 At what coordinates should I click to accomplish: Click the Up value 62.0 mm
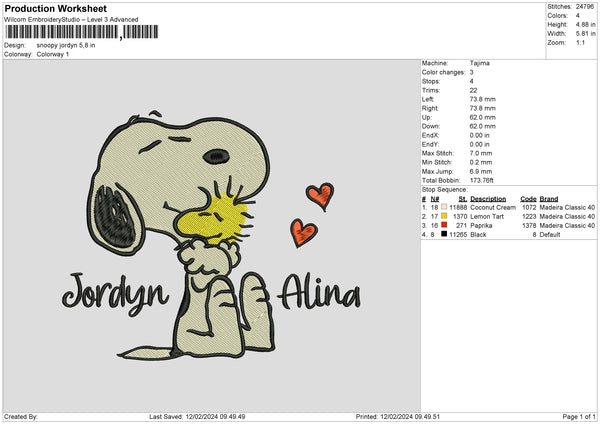point(483,117)
